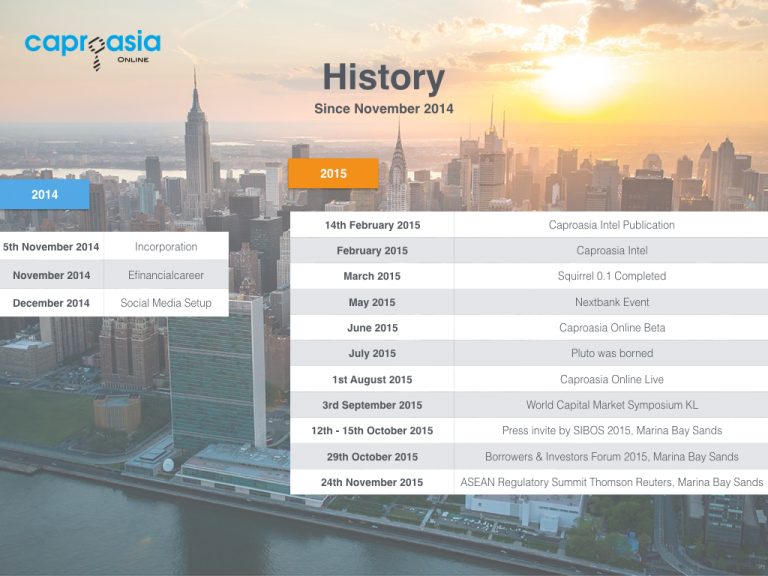Screen dimensions: 768x576
Task: Click the 'March 2015' date cell
Action: point(372,276)
